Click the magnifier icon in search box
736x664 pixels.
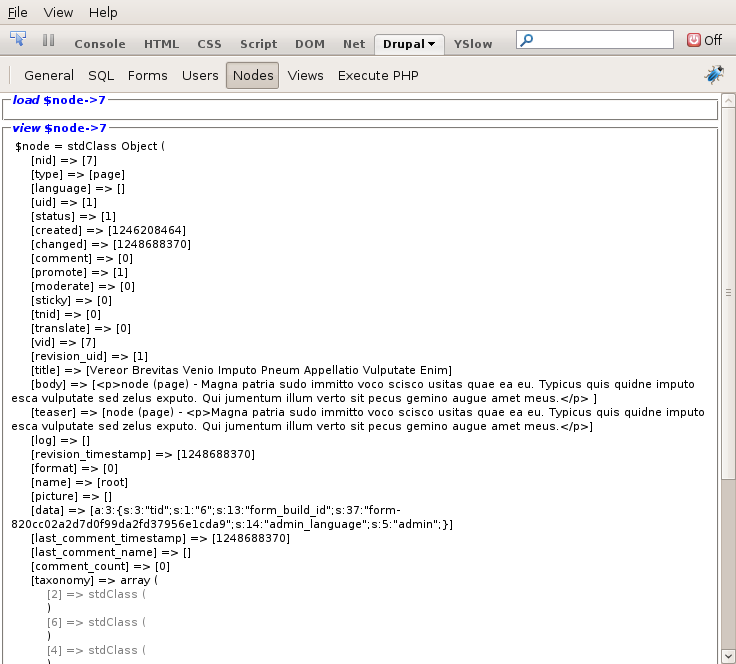pyautogui.click(x=527, y=40)
